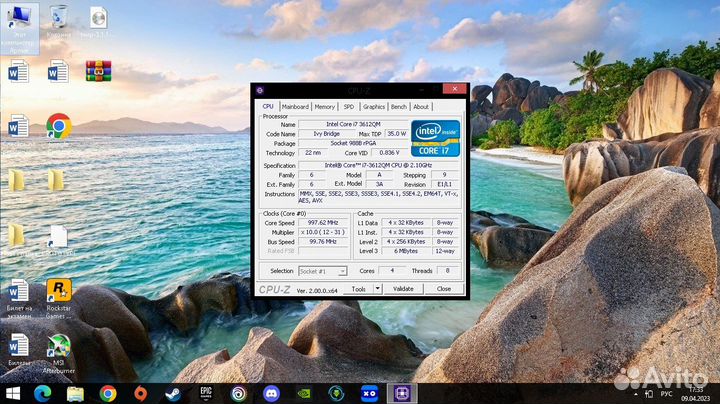Click the Bus Speed value 99.76 MHz
Image resolution: width=720 pixels, height=404 pixels.
[323, 241]
